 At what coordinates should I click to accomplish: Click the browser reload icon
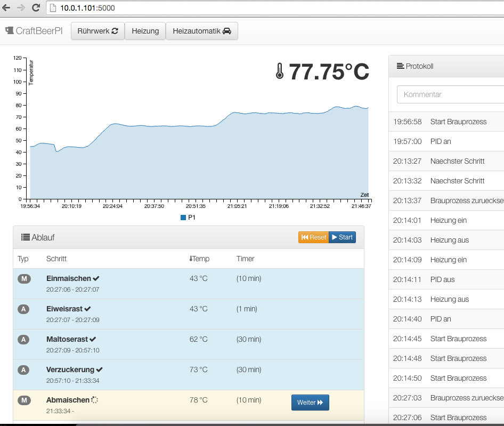tap(36, 7)
